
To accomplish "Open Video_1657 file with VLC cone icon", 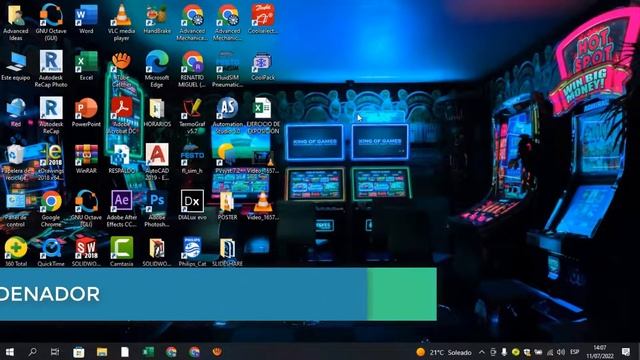I will click(x=263, y=206).
